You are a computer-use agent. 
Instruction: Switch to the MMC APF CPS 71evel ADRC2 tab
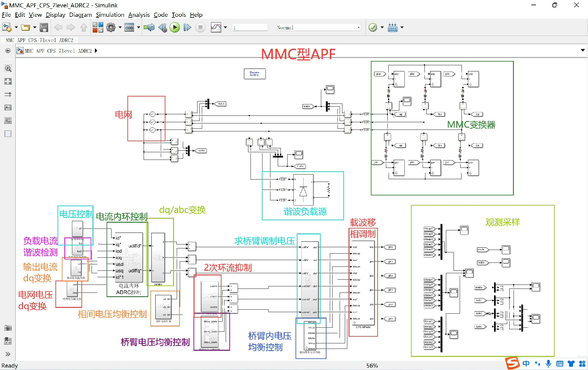coord(40,40)
